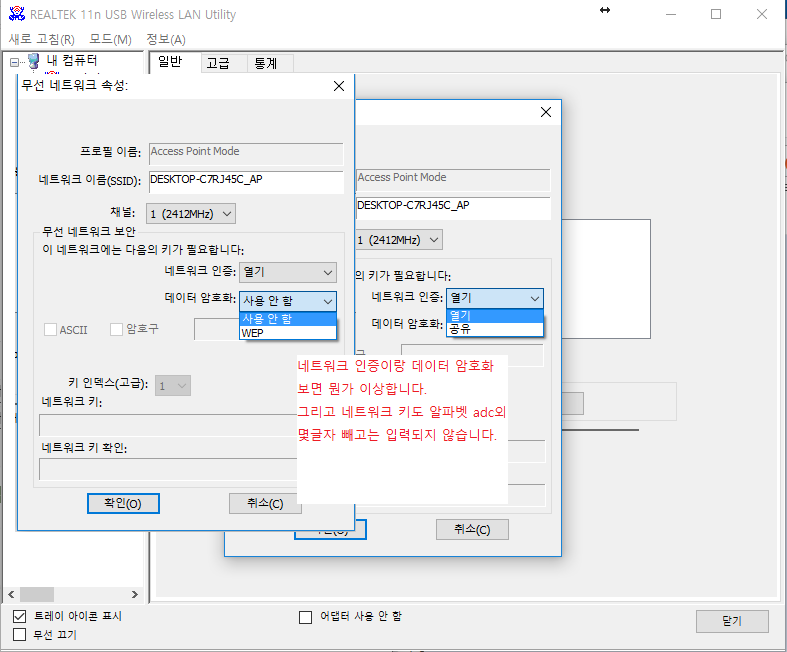Open 네트워크 인증 dropdown in rear dialog
Image resolution: width=787 pixels, height=652 pixels.
(x=494, y=298)
